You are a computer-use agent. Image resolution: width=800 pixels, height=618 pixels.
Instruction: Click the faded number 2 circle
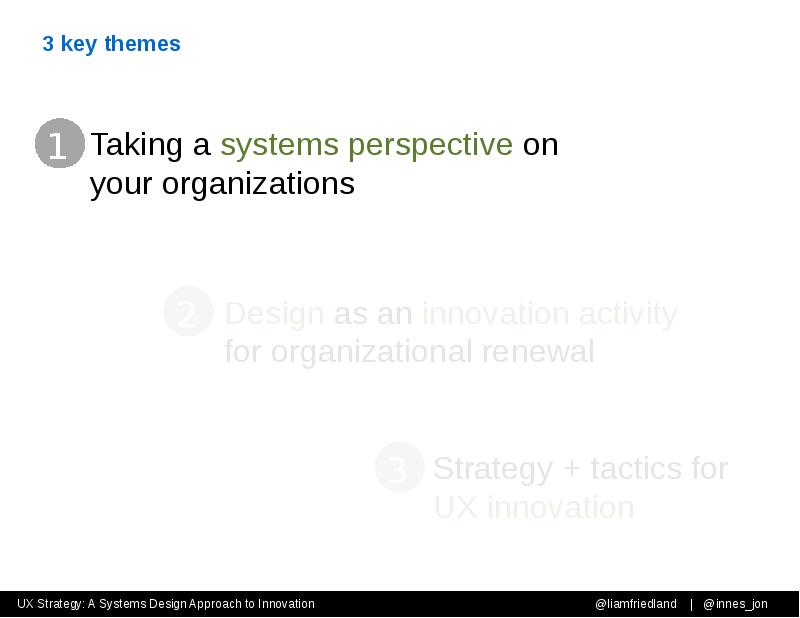[x=188, y=311]
